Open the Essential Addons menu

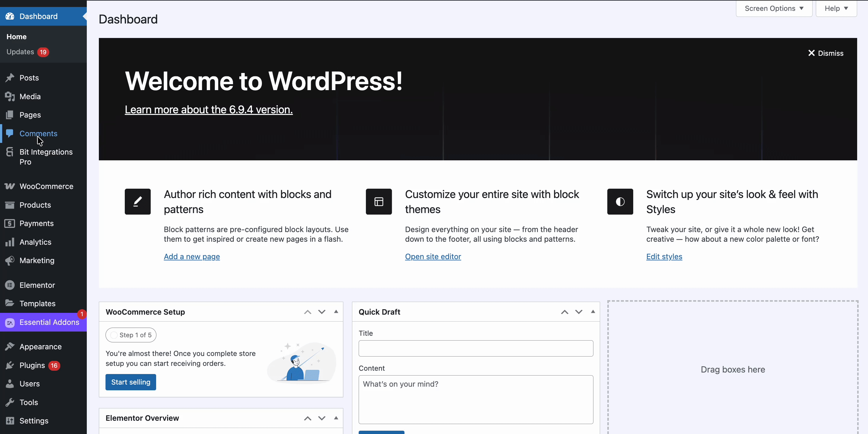pyautogui.click(x=43, y=322)
